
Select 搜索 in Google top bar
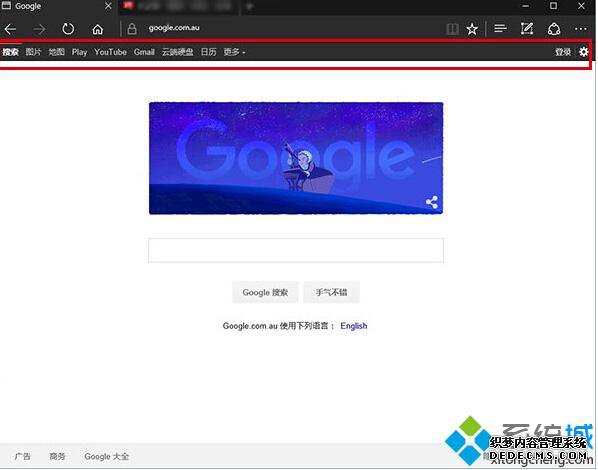coord(10,52)
